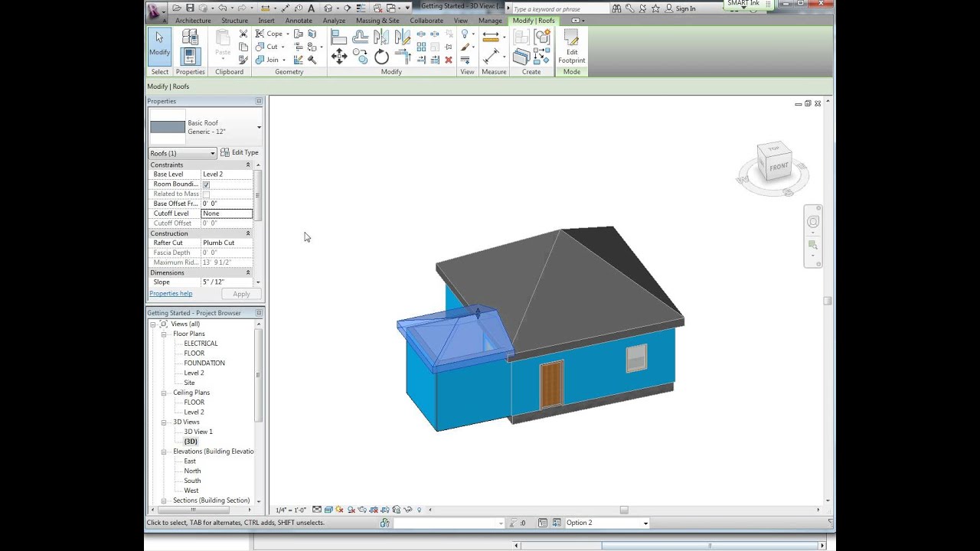The width and height of the screenshot is (980, 551).
Task: Click the Undo arrow icon
Action: click(222, 8)
